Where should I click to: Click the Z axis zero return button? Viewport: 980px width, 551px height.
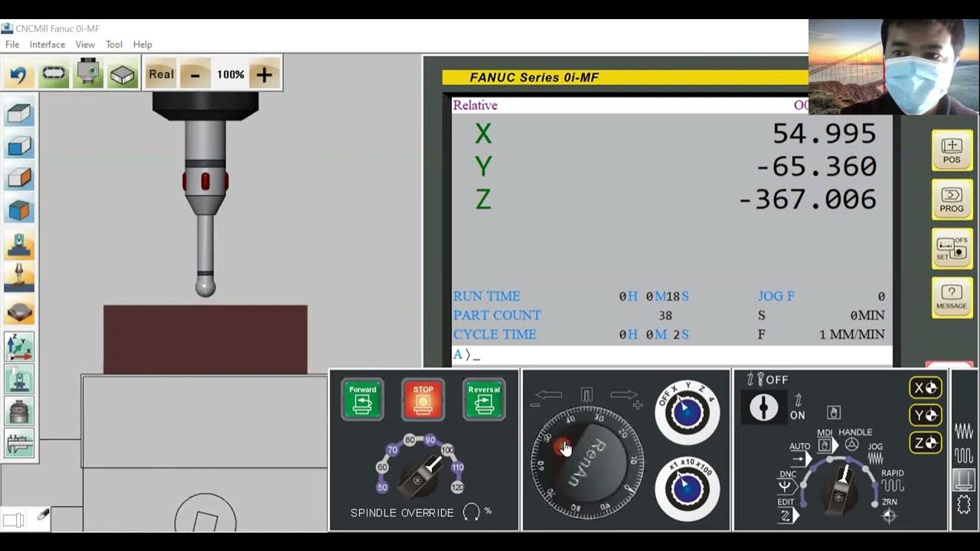pos(925,442)
